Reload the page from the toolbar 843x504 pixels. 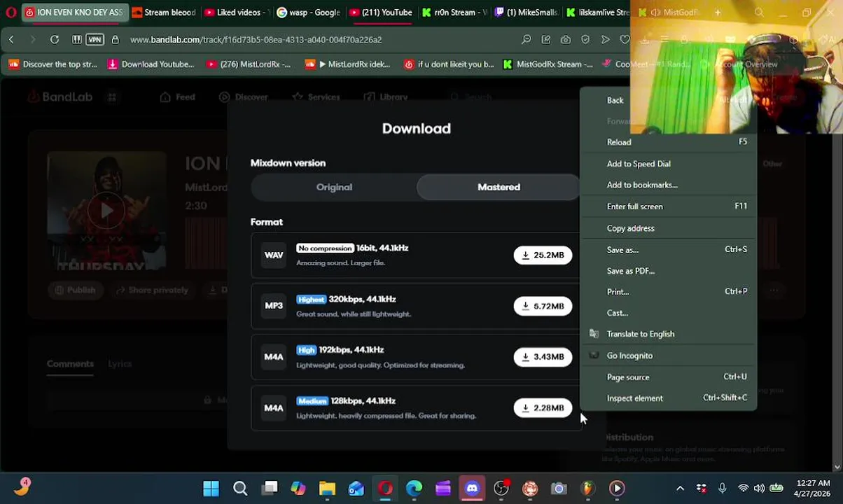(x=54, y=40)
